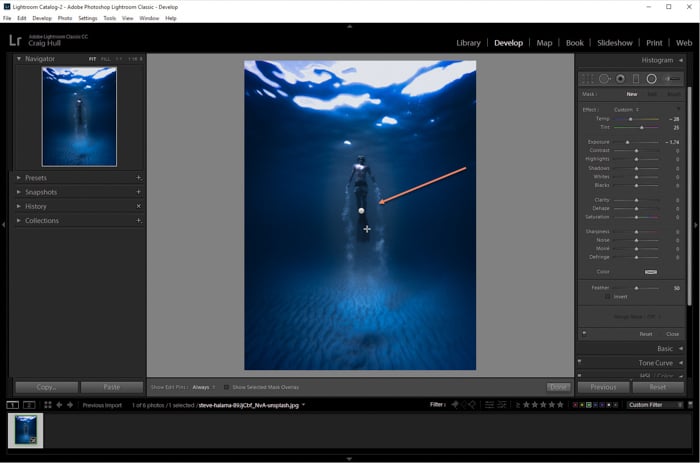Select the rating comparison operator symbol
Screen dimensions: 700x463
click(x=518, y=405)
